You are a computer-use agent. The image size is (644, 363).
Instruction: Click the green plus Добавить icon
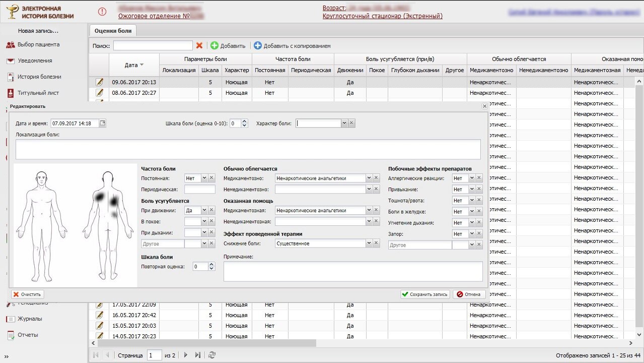[x=214, y=46]
